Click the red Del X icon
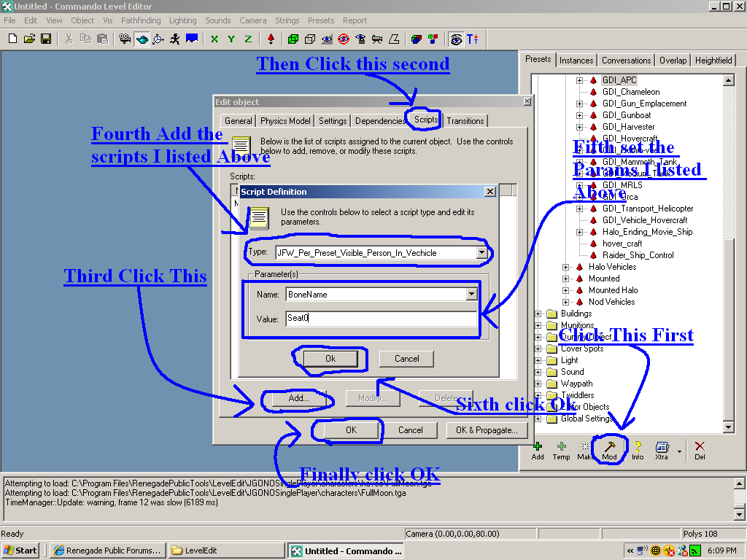747x560 pixels. coord(700,446)
